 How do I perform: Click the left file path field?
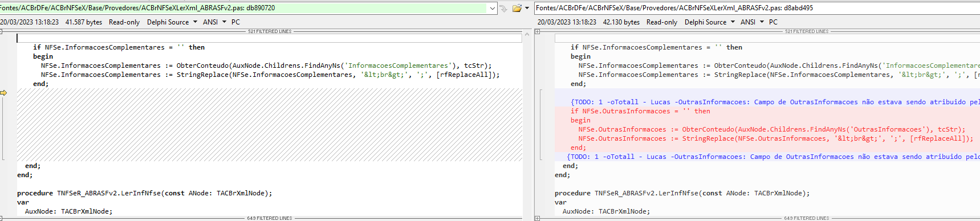[244, 8]
